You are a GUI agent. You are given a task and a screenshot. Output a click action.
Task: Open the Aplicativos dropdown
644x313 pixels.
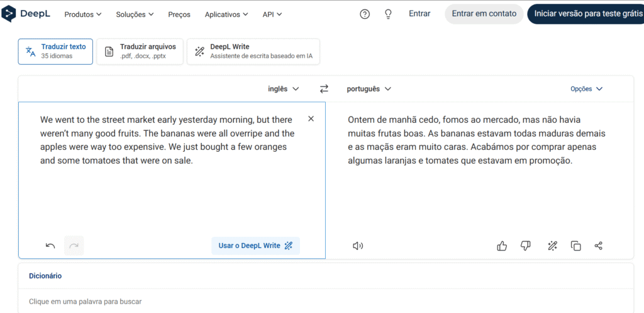[226, 14]
